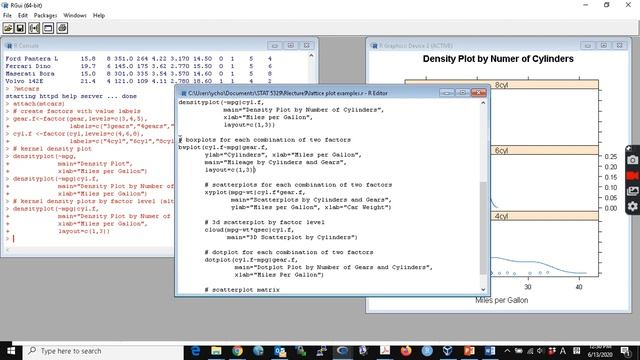Open the File menu

point(7,16)
